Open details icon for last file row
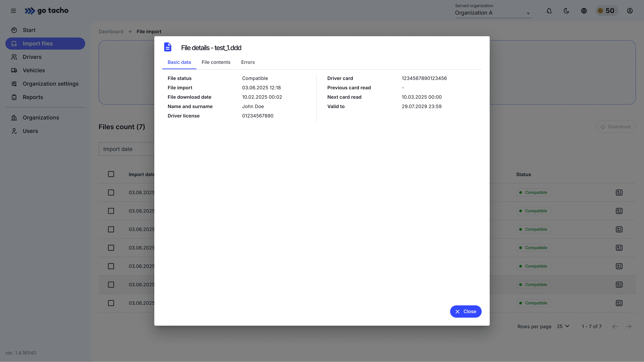This screenshot has width=644, height=362. [619, 303]
